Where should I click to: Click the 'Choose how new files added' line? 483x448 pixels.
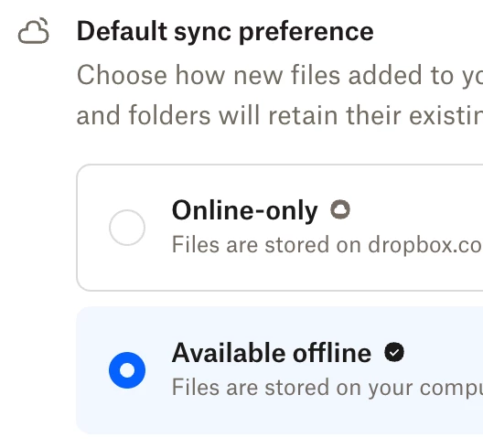pos(280,75)
